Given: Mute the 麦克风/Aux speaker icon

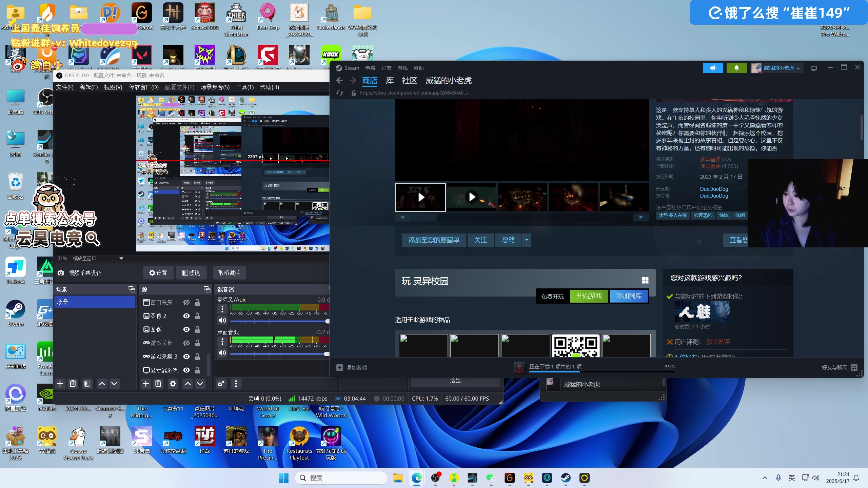Looking at the screenshot, I should (222, 320).
